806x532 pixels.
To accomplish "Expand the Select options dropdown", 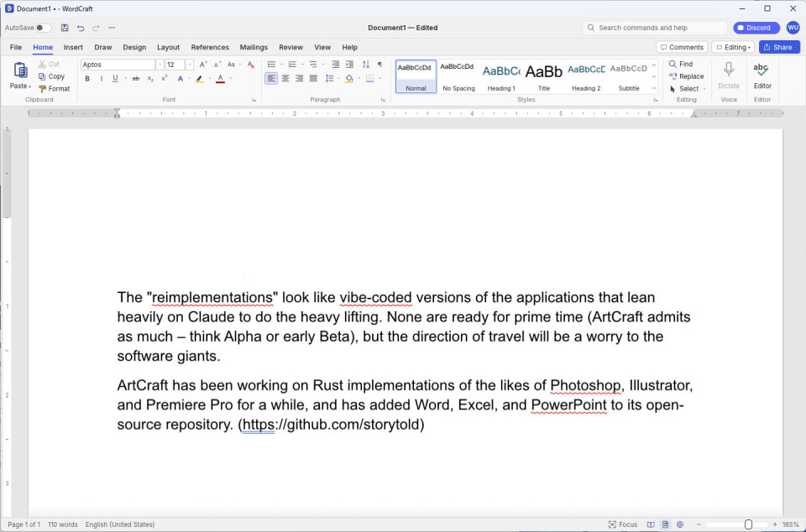I will [x=704, y=89].
